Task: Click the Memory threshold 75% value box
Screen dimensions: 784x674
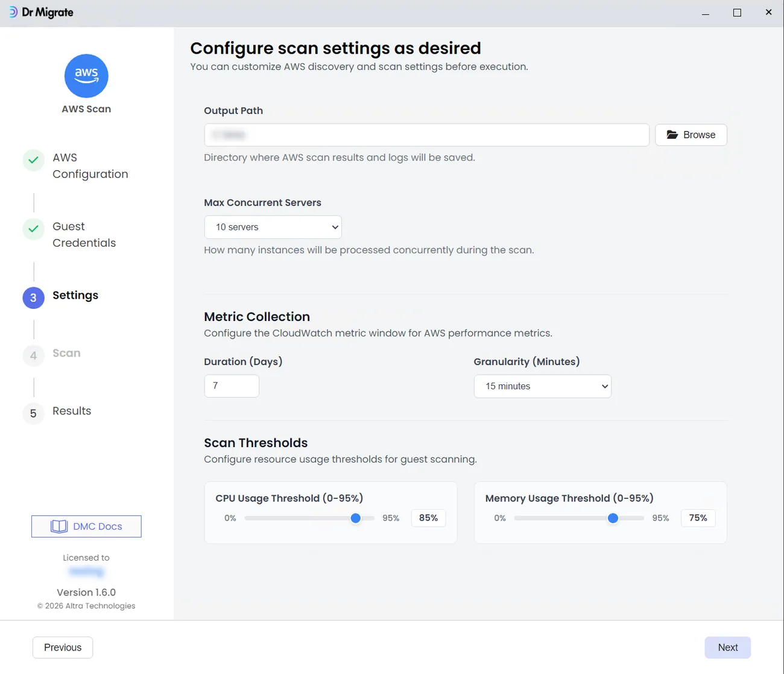Action: (x=698, y=518)
